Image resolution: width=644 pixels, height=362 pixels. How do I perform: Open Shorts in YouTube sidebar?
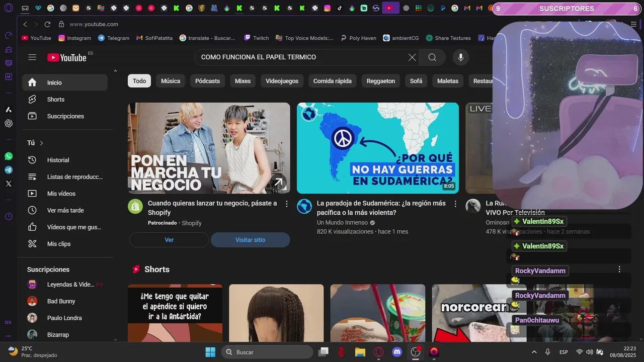65,100
